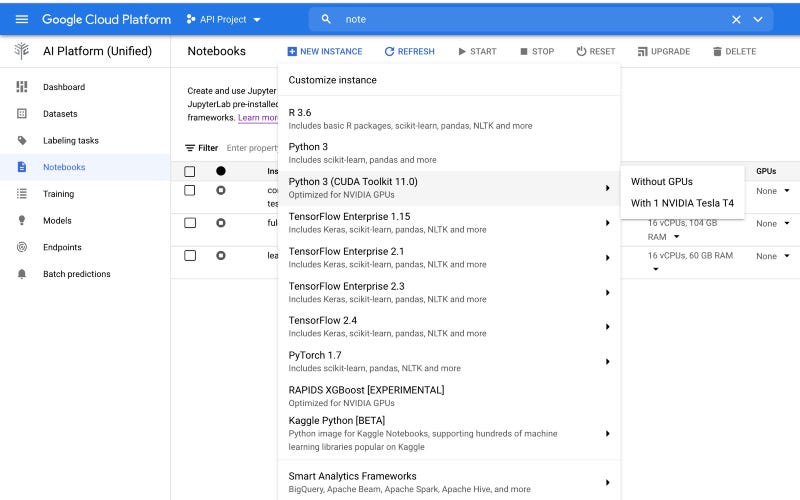Expand TensorFlow Enterprise 1.15 submenu arrow
This screenshot has height=500, width=800.
pyautogui.click(x=608, y=223)
